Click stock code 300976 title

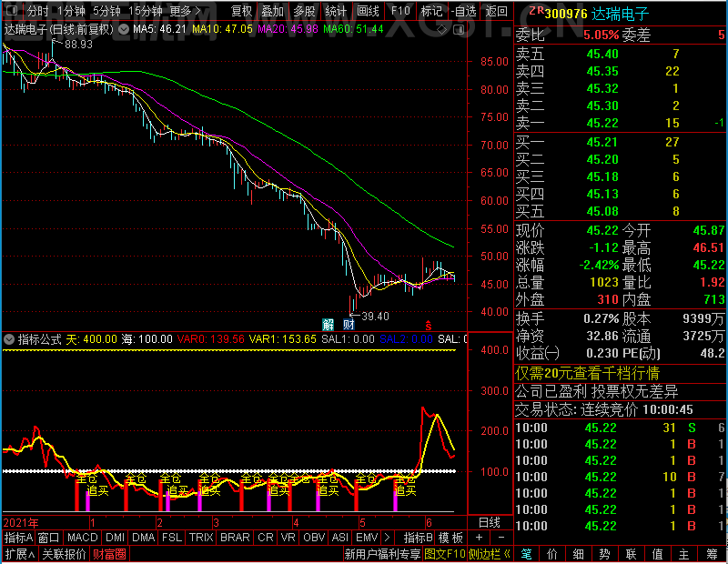tap(566, 14)
